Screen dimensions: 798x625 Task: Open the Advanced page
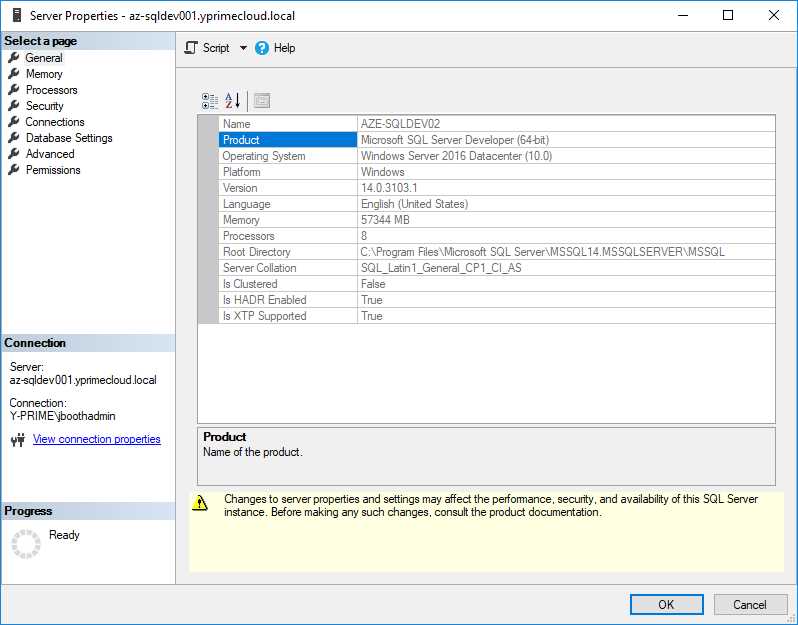[50, 154]
